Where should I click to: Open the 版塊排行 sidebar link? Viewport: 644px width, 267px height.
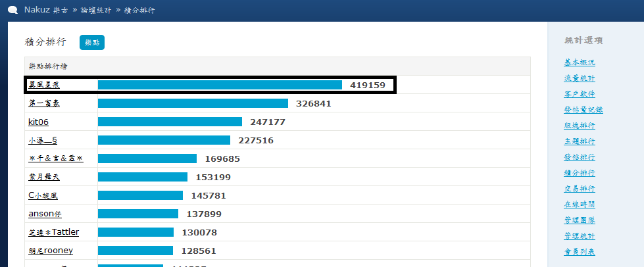[580, 126]
